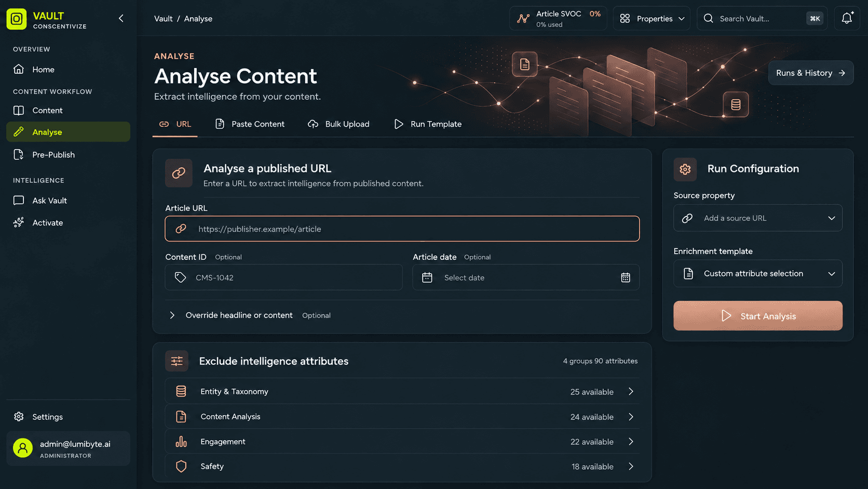This screenshot has height=489, width=868.
Task: Open the Enrichment template dropdown
Action: point(758,273)
